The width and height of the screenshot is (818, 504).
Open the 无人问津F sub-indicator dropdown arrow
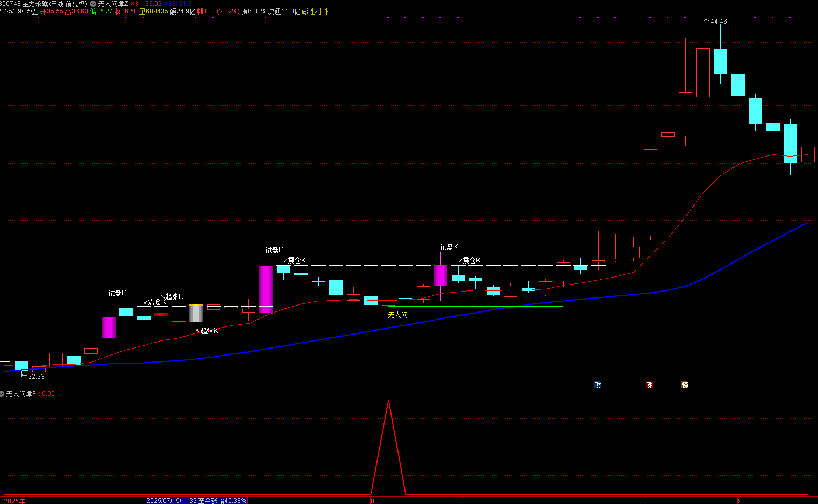(x=3, y=394)
